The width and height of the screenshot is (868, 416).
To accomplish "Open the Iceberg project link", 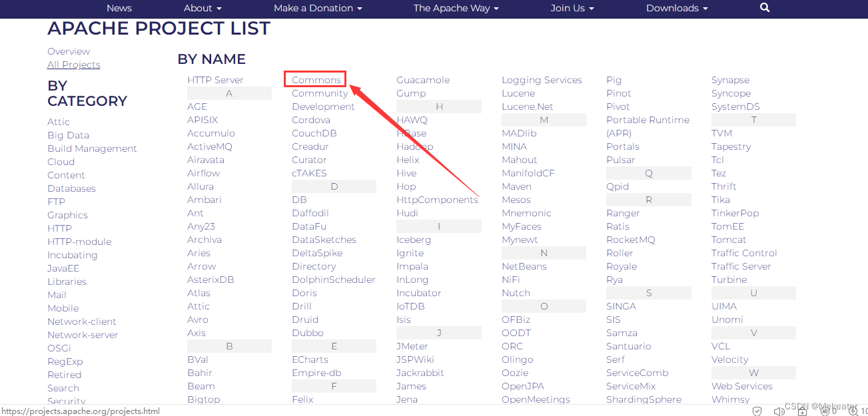I will (x=414, y=240).
